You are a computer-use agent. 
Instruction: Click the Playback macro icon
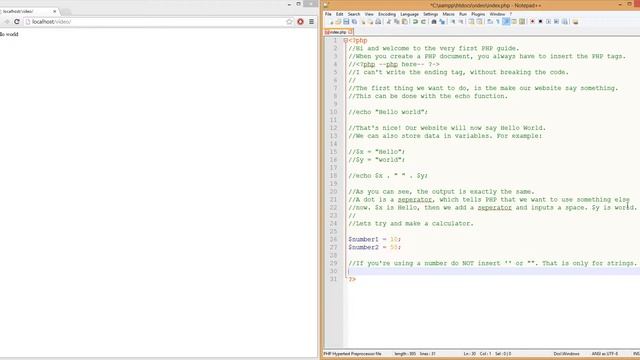(548, 22)
